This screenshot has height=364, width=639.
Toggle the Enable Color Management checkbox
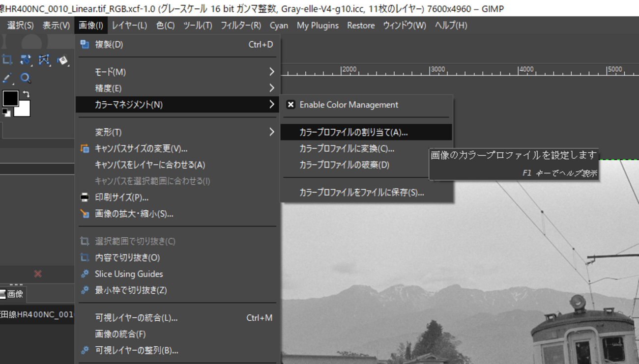pos(291,105)
